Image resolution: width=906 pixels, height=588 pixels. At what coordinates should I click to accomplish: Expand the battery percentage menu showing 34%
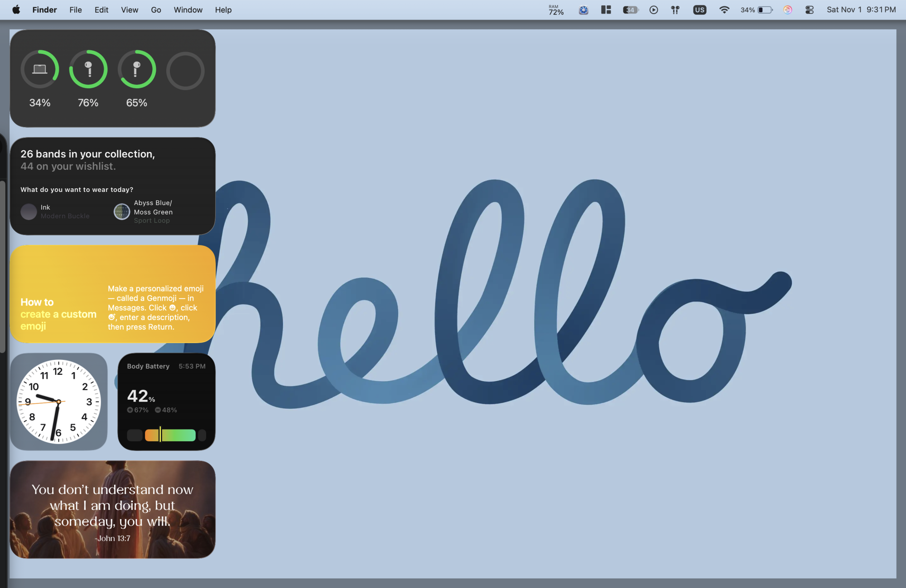pos(754,10)
